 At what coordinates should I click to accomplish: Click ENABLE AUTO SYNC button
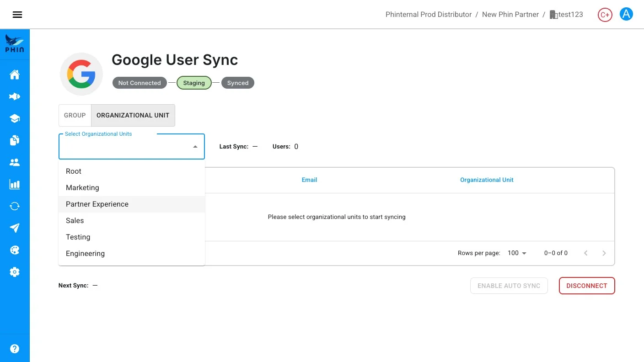(509, 286)
